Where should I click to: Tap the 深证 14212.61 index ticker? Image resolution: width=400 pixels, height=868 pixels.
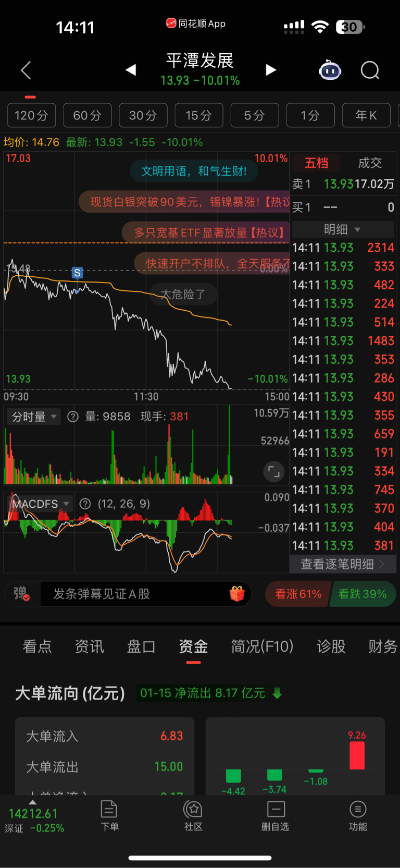coord(34,820)
